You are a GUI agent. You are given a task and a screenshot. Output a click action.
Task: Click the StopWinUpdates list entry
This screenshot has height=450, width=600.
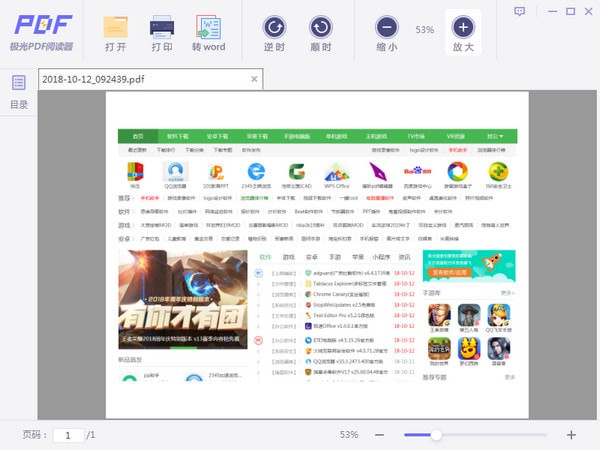(x=340, y=305)
